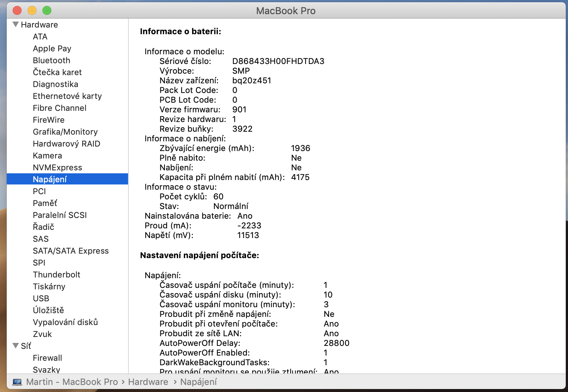Click full charge capacity value 4175
The image size is (568, 392).
(x=300, y=177)
